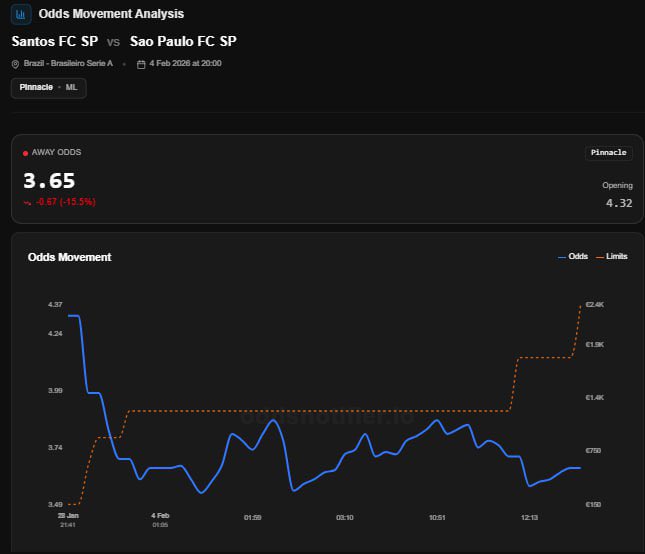The width and height of the screenshot is (645, 554).
Task: Click the €150 limits axis label
Action: click(x=593, y=504)
